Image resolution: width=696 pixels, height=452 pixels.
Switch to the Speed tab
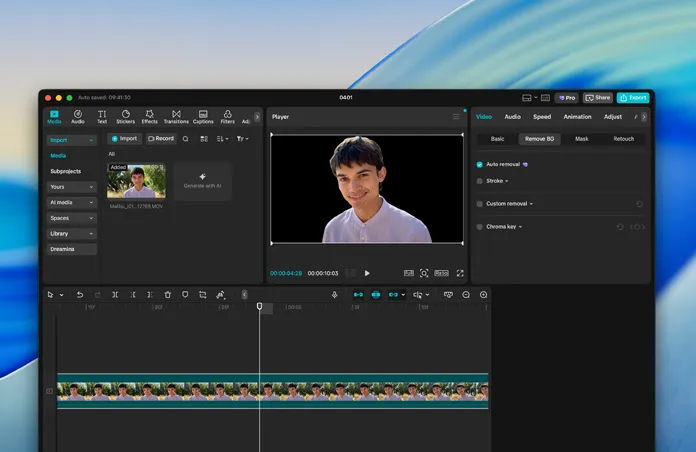pos(542,117)
